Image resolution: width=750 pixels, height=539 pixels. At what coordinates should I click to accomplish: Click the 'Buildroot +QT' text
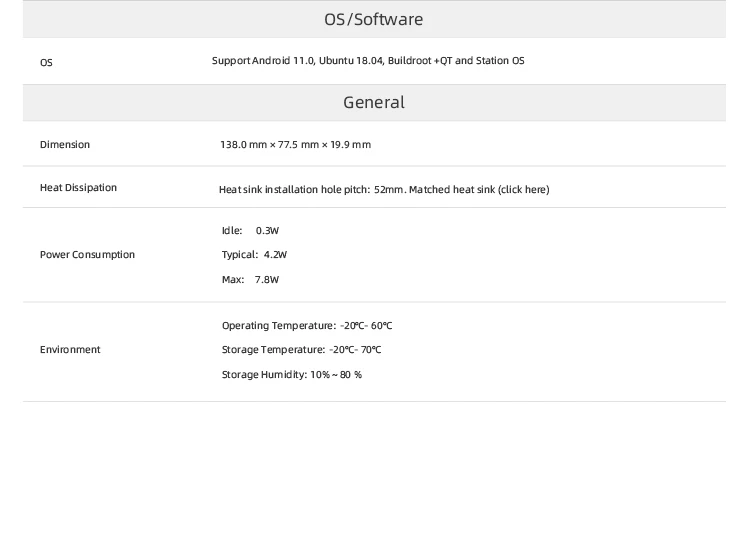[x=420, y=61]
